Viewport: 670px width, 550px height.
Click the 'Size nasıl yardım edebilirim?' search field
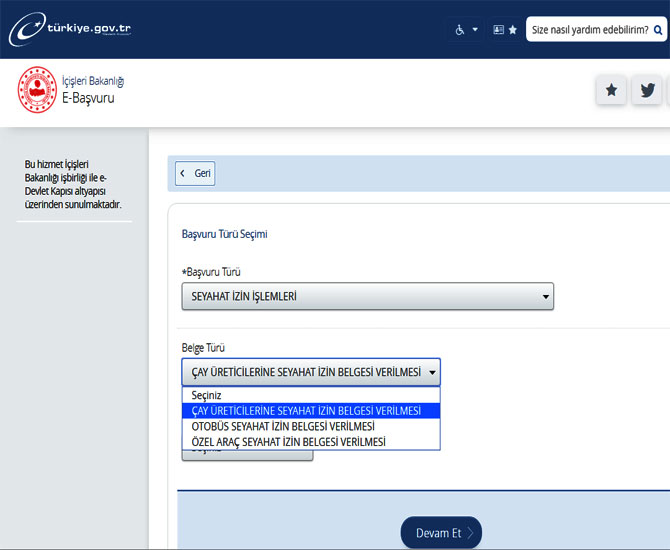pos(588,30)
